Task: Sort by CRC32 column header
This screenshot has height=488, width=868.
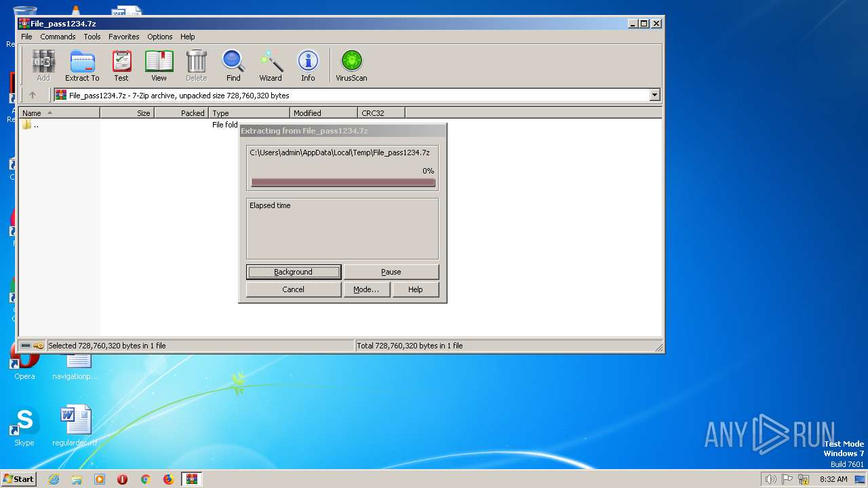Action: [381, 113]
